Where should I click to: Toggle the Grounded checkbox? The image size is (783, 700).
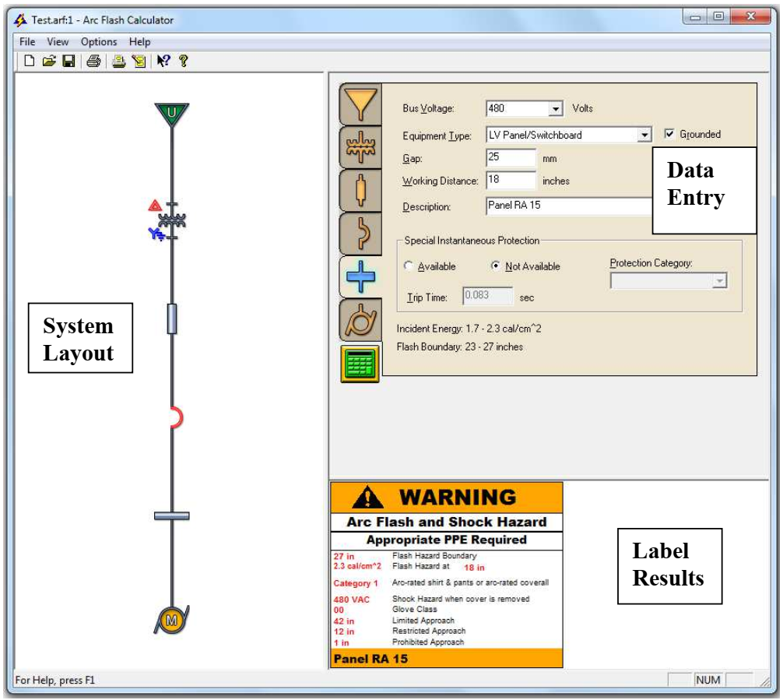tap(669, 134)
